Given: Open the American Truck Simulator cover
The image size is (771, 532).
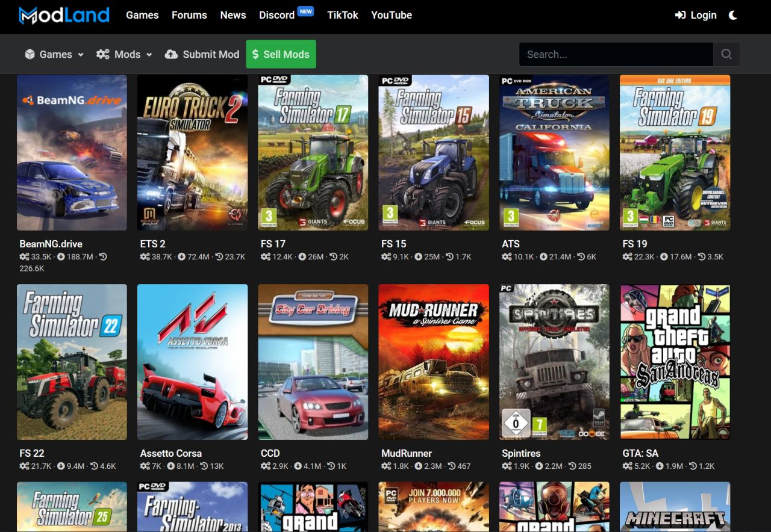Looking at the screenshot, I should pyautogui.click(x=554, y=153).
